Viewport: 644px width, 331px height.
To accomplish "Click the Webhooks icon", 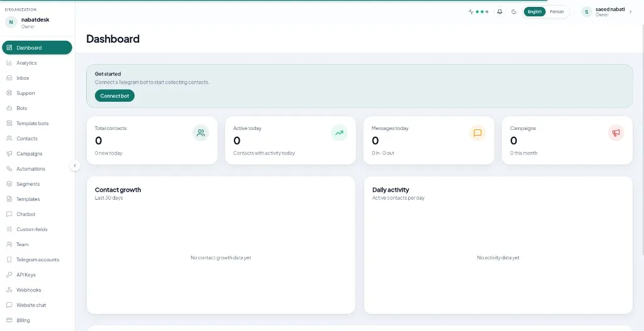I will pos(9,290).
